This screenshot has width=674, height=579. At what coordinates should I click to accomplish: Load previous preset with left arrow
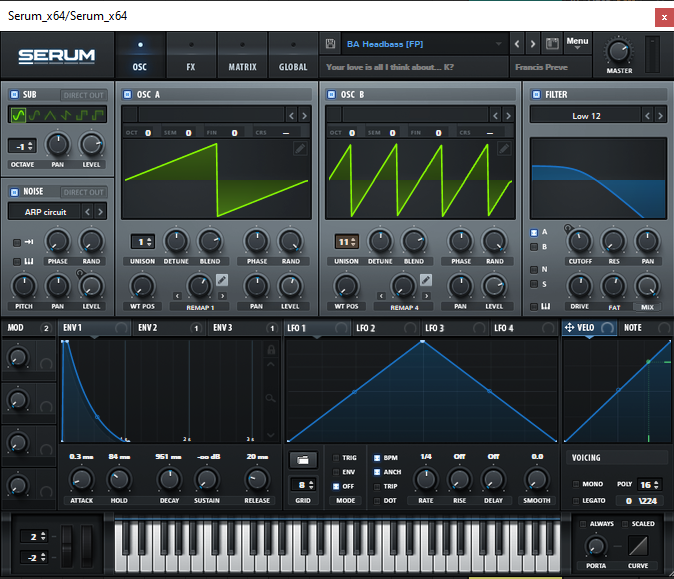pyautogui.click(x=517, y=43)
